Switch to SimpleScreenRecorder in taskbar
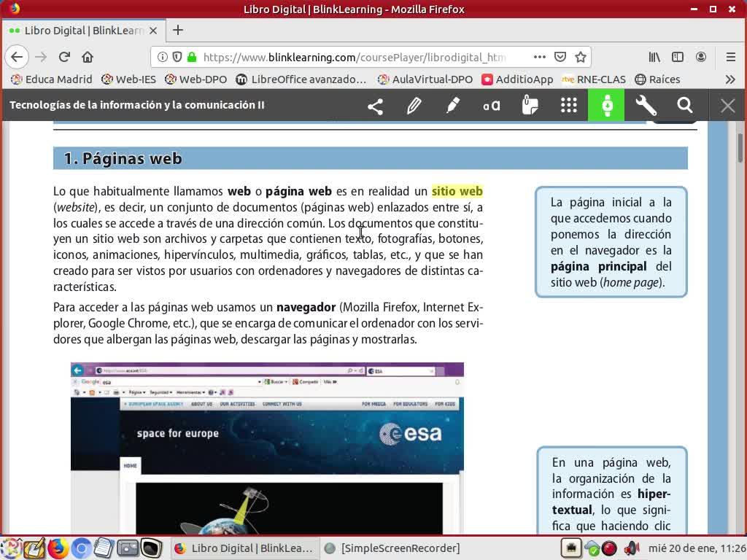Viewport: 747px width, 560px height. 392,548
